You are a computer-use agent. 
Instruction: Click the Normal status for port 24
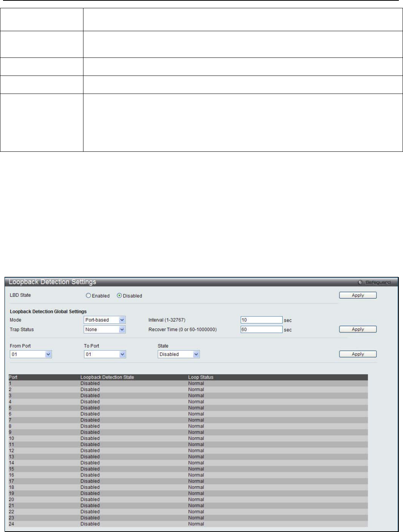point(196,524)
